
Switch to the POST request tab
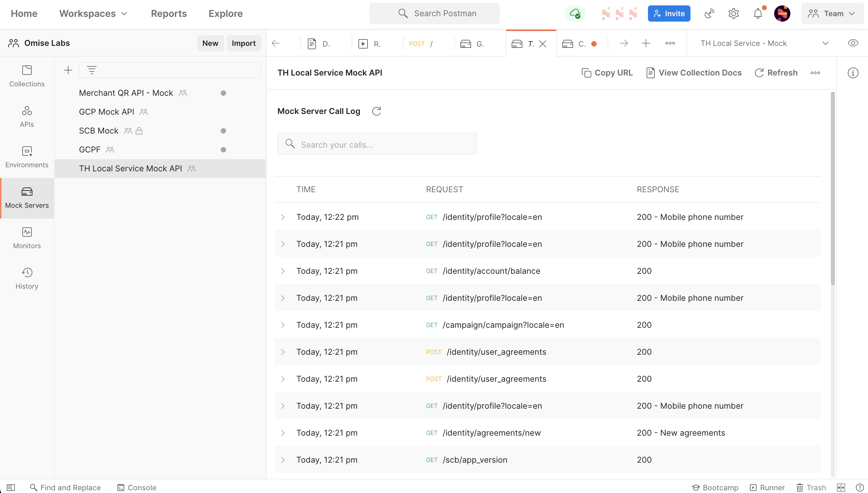(421, 44)
